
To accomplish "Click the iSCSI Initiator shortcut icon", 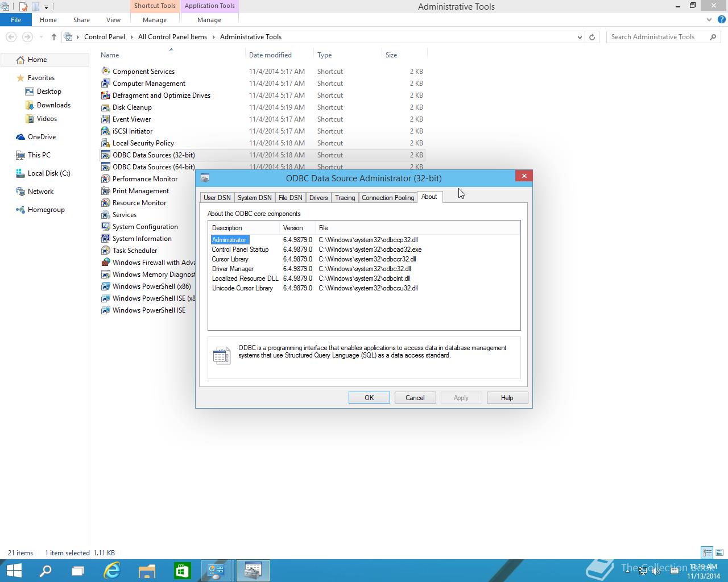I will point(105,131).
